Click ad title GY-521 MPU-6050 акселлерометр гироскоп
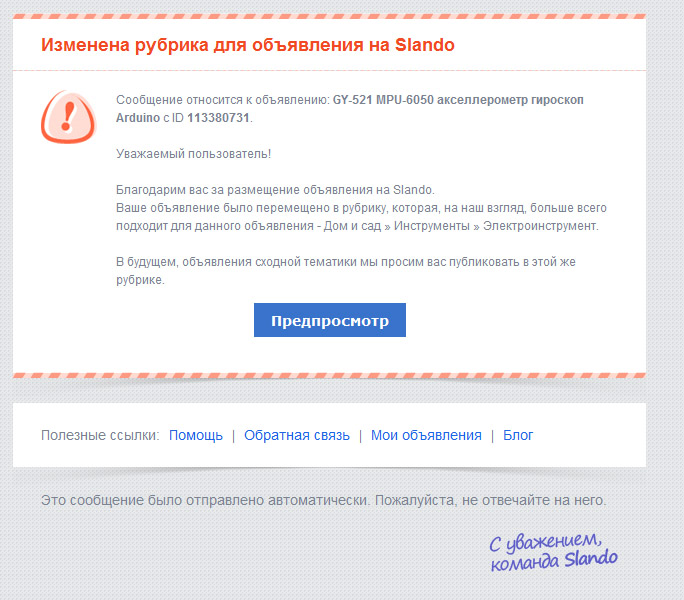This screenshot has width=684, height=600. click(x=458, y=100)
